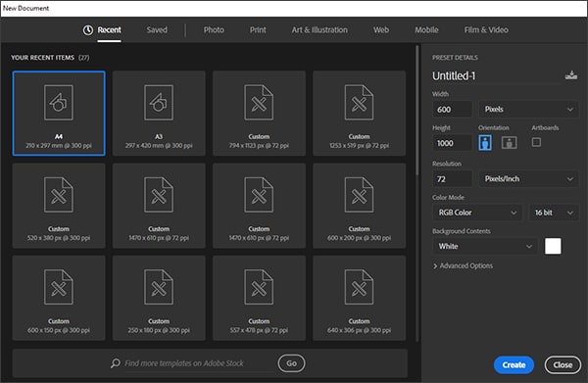Click the recent items vertical scrollbar
Viewport: 588px width, 383px height.
tap(417, 110)
